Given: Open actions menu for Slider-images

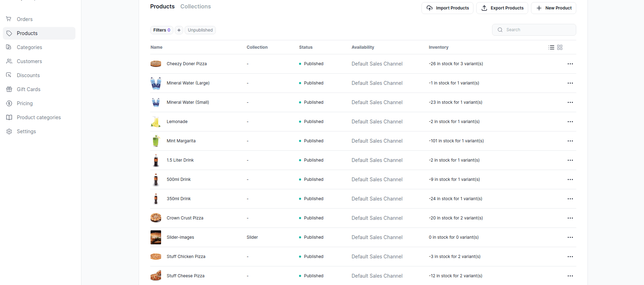Looking at the screenshot, I should pyautogui.click(x=570, y=237).
